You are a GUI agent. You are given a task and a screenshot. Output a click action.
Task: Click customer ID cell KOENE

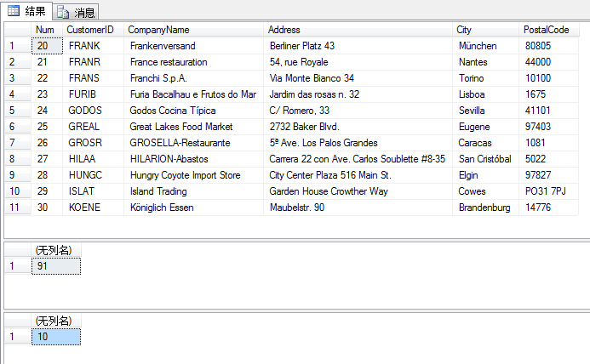(x=93, y=208)
